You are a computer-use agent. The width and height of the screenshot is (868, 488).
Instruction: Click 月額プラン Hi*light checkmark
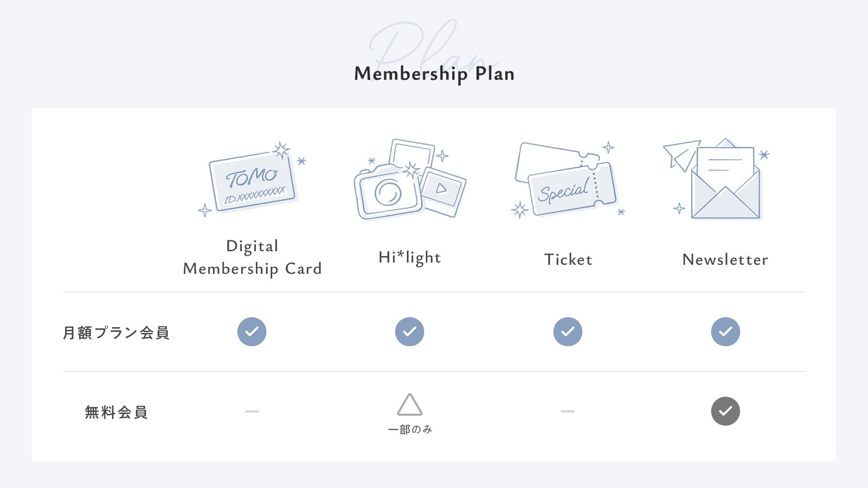point(410,332)
